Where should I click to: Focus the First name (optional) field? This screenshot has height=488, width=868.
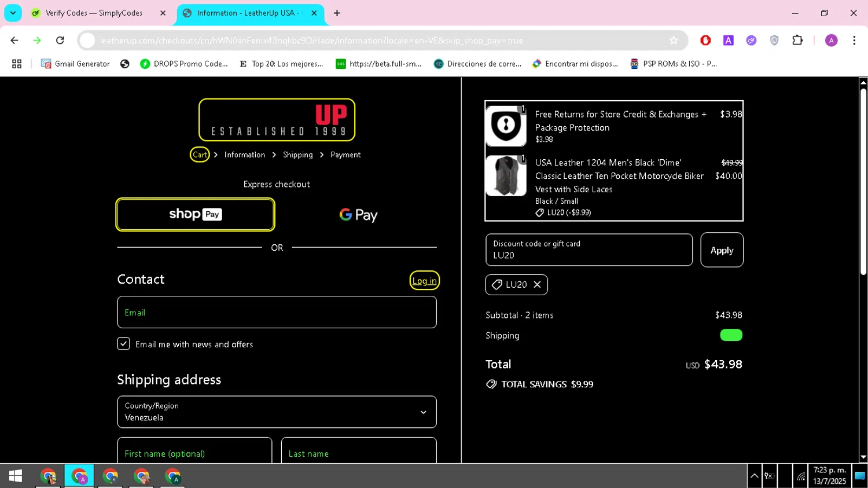(194, 452)
